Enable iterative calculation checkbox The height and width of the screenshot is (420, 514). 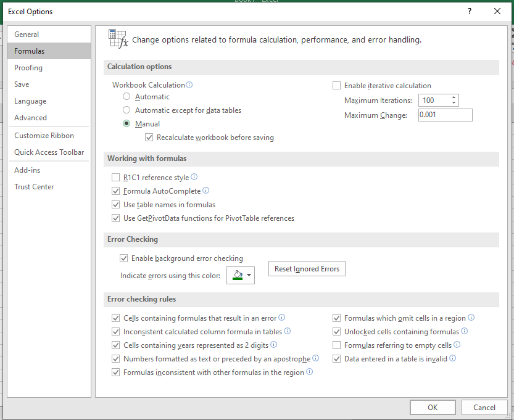click(x=336, y=86)
